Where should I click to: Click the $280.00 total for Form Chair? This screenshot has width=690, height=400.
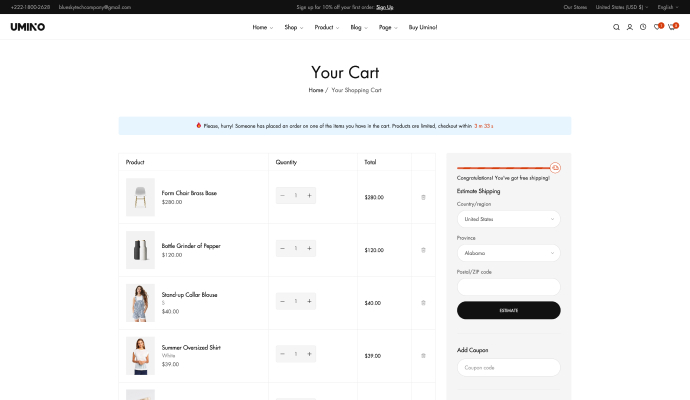pyautogui.click(x=374, y=197)
